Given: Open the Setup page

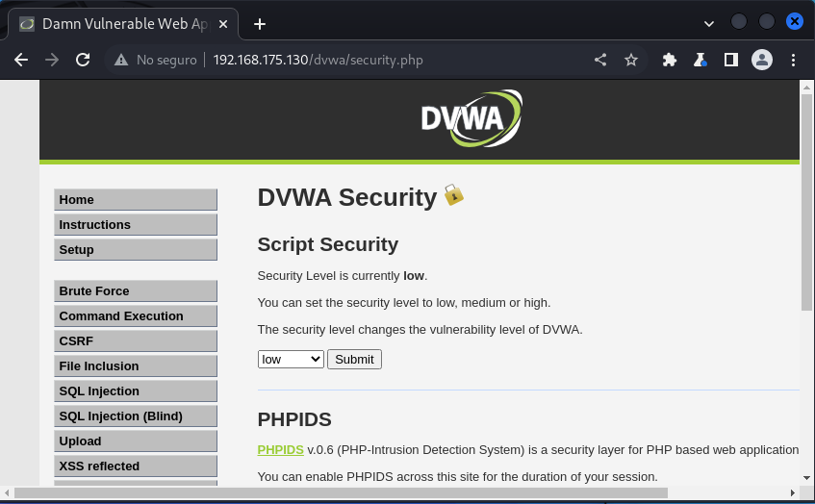Looking at the screenshot, I should click(136, 249).
